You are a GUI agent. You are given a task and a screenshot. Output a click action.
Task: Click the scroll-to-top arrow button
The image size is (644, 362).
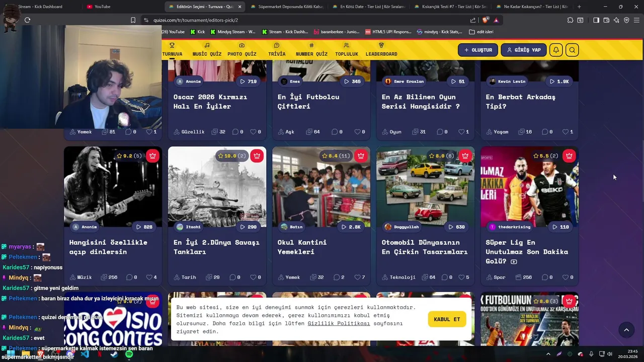[626, 330]
